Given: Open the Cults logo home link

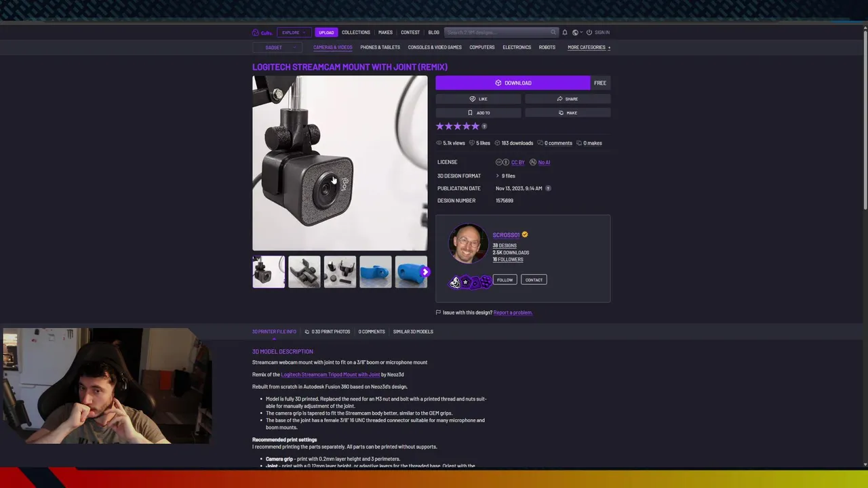Looking at the screenshot, I should tap(262, 33).
